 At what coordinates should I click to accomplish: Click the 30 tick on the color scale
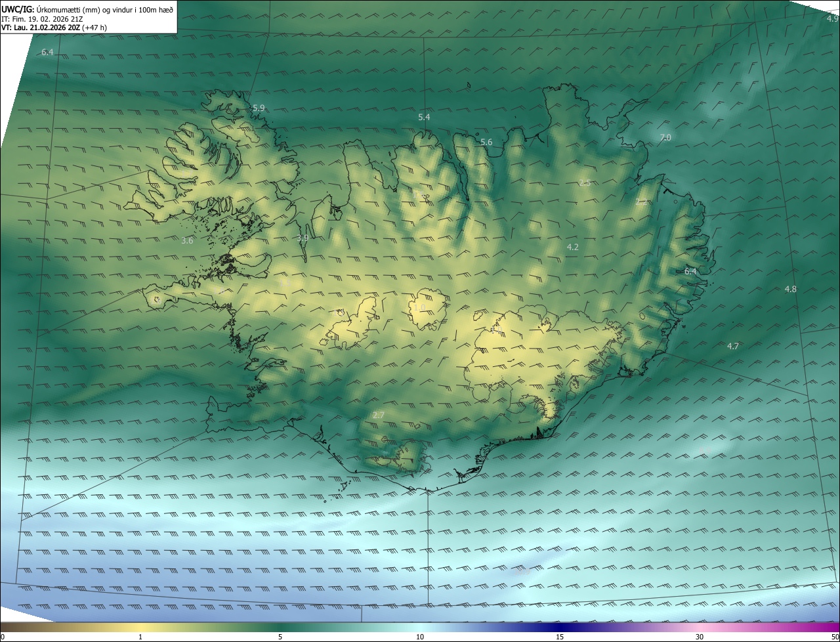click(700, 637)
